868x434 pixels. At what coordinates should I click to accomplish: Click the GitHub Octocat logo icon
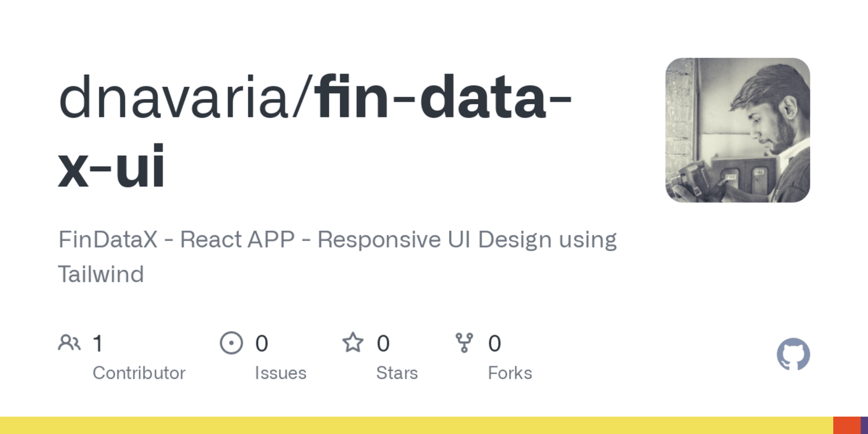(x=793, y=354)
